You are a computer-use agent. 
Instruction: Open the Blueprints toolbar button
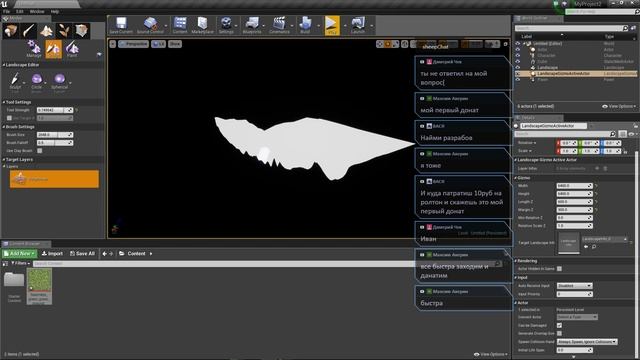(252, 25)
